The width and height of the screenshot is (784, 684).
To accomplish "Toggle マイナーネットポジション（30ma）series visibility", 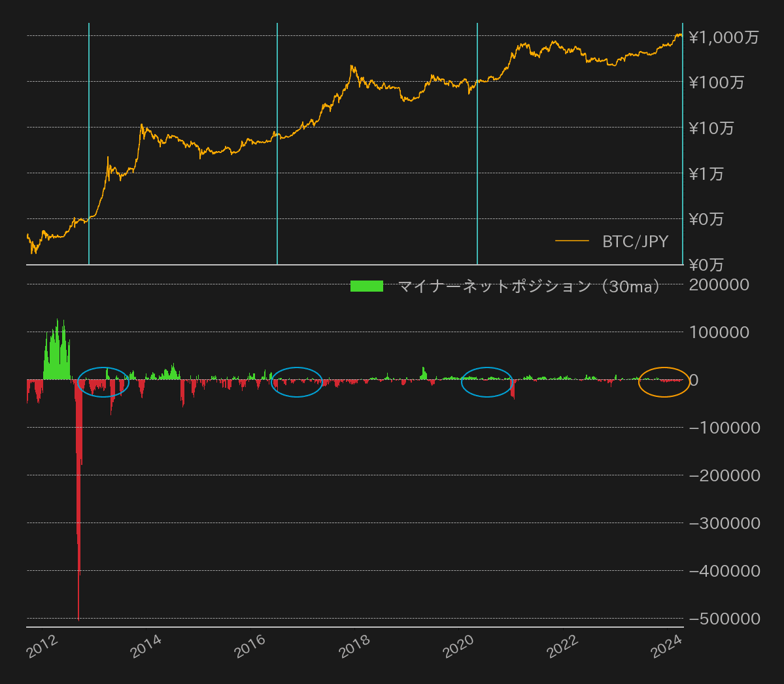I will click(x=528, y=285).
